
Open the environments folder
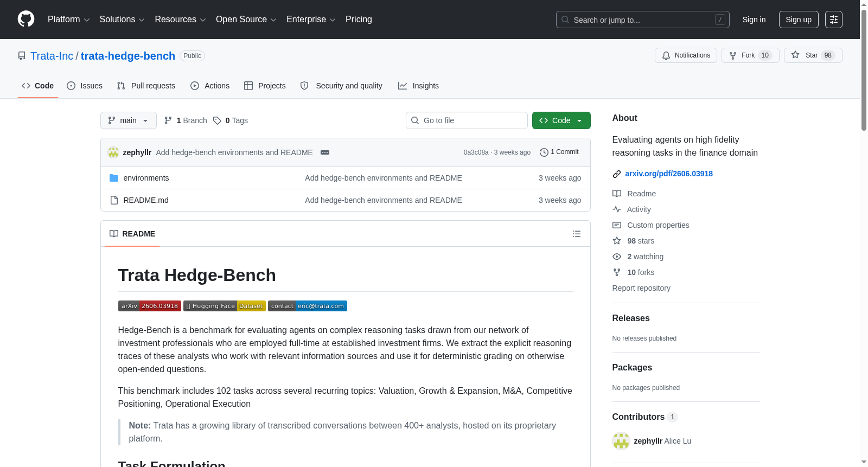(x=146, y=178)
